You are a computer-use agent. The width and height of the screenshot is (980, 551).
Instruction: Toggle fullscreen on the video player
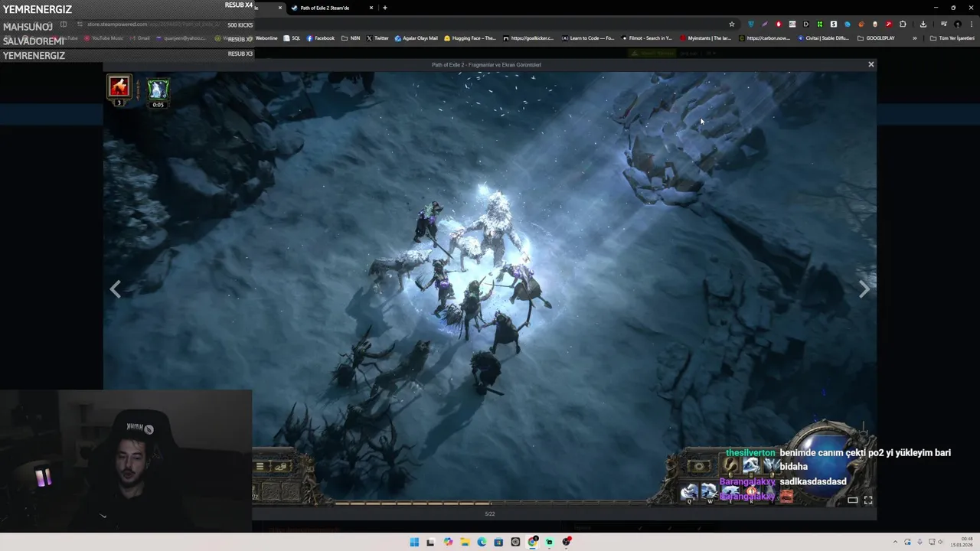(868, 500)
